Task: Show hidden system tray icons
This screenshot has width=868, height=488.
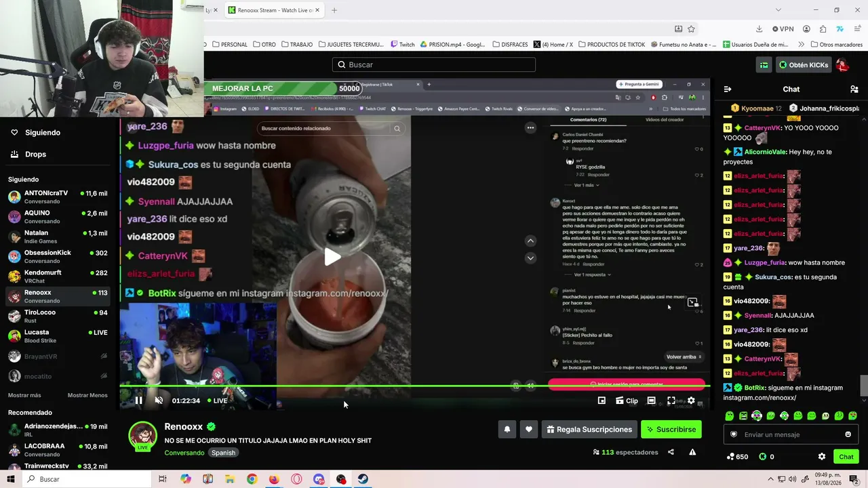Action: 770,479
